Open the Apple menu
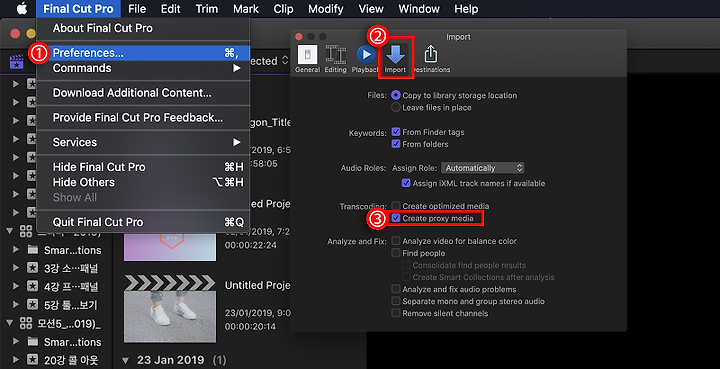 pyautogui.click(x=22, y=9)
